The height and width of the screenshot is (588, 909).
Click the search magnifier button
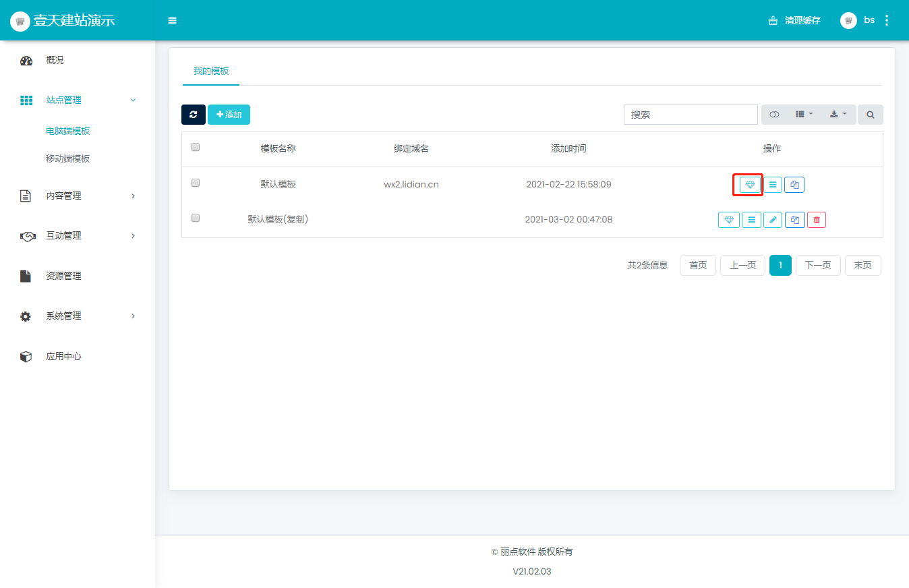pos(871,115)
